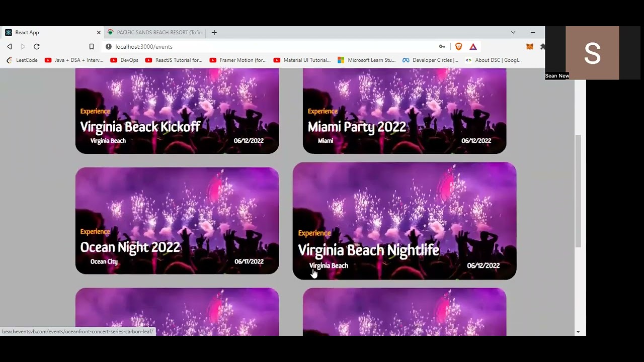
Task: Open the extensions puzzle icon
Action: [x=542, y=46]
